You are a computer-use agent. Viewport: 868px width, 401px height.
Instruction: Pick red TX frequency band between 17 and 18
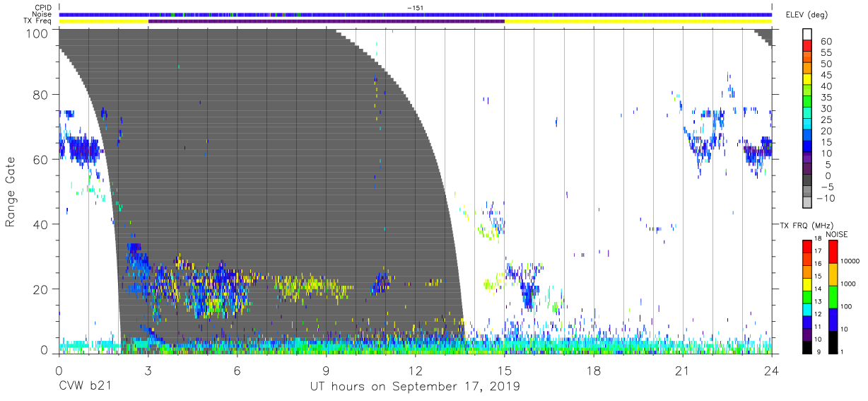click(x=807, y=247)
